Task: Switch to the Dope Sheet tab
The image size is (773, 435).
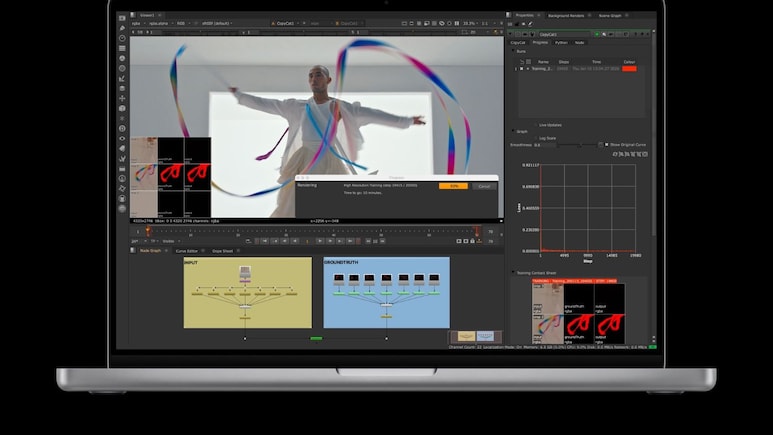Action: 222,251
